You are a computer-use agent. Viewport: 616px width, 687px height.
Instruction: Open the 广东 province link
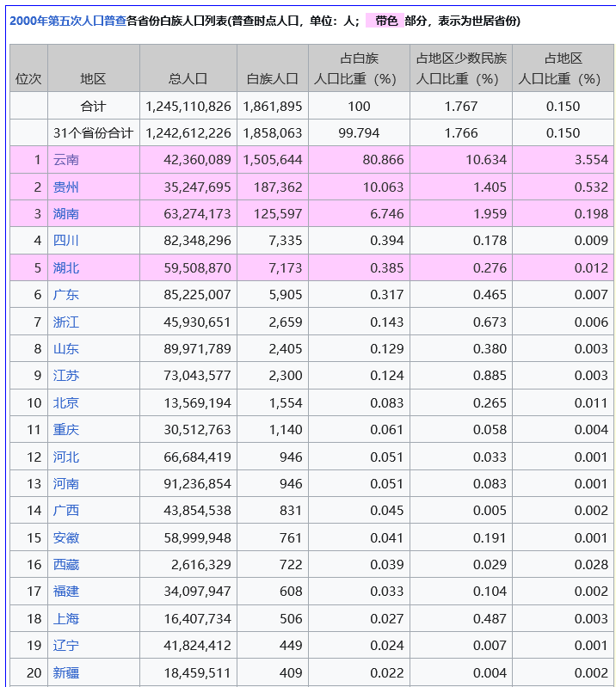[x=65, y=294]
